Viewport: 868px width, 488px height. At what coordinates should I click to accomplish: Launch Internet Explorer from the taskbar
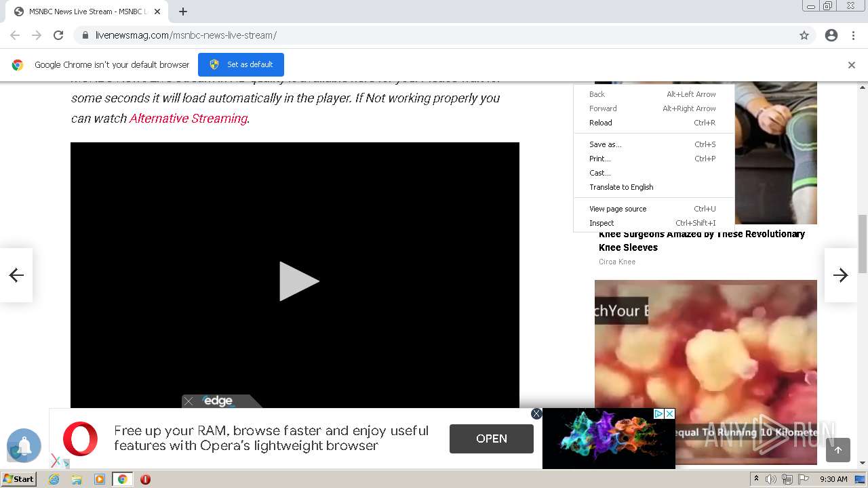[54, 479]
